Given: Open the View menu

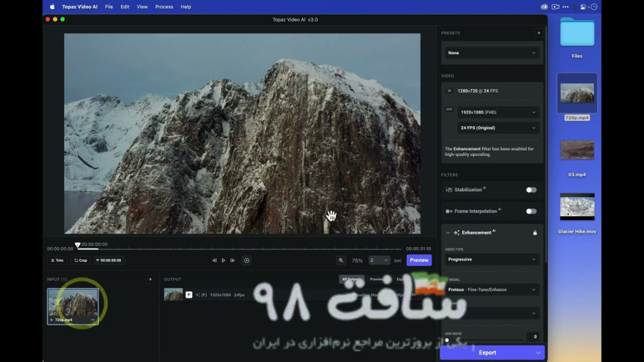Looking at the screenshot, I should (142, 6).
